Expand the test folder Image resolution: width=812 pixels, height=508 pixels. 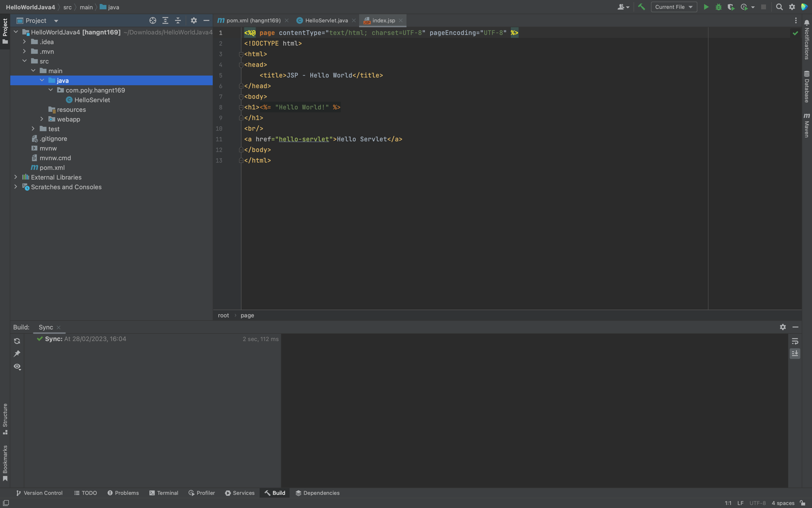(x=33, y=129)
